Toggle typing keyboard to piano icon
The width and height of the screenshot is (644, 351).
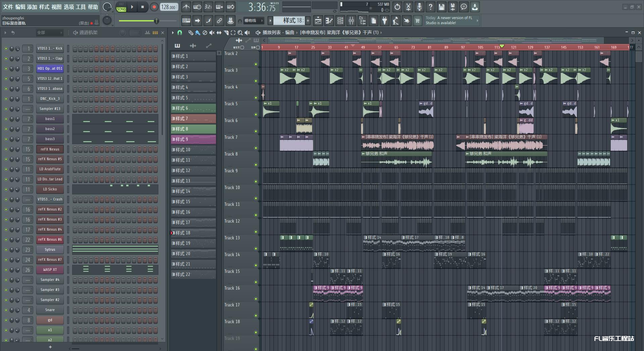point(186,21)
